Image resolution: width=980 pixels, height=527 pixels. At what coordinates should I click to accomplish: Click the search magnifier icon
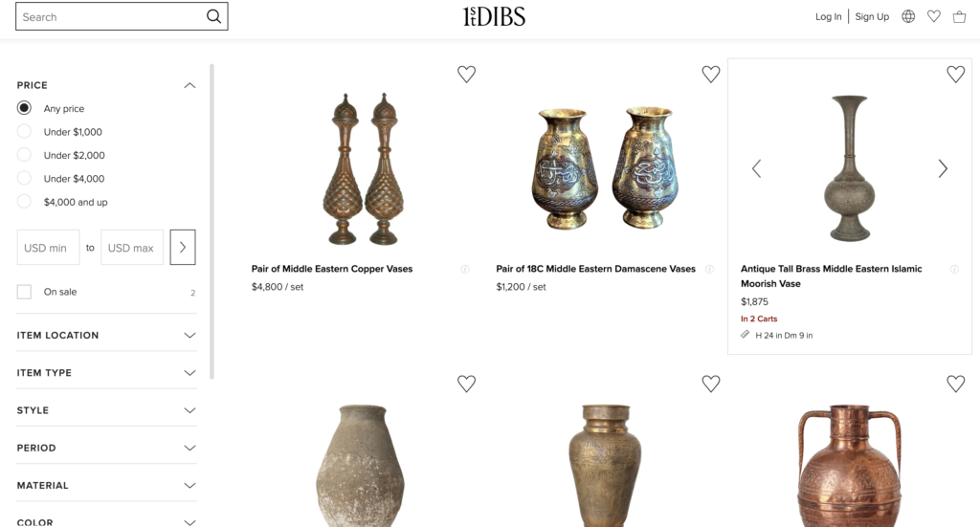click(x=213, y=16)
